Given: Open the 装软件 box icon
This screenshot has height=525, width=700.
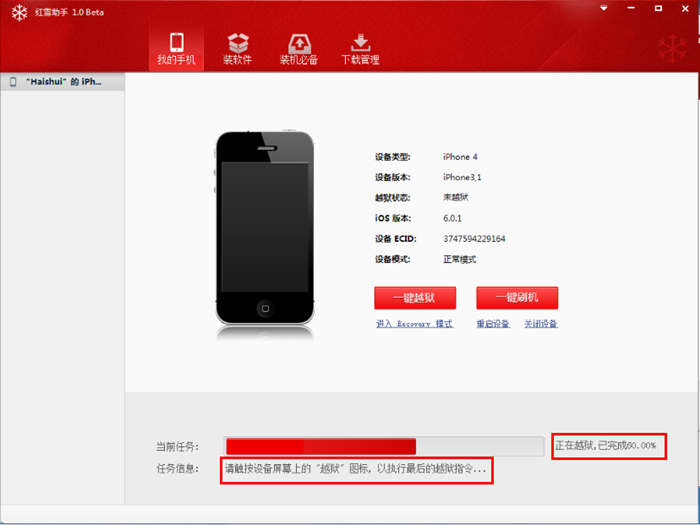Looking at the screenshot, I should tap(237, 42).
